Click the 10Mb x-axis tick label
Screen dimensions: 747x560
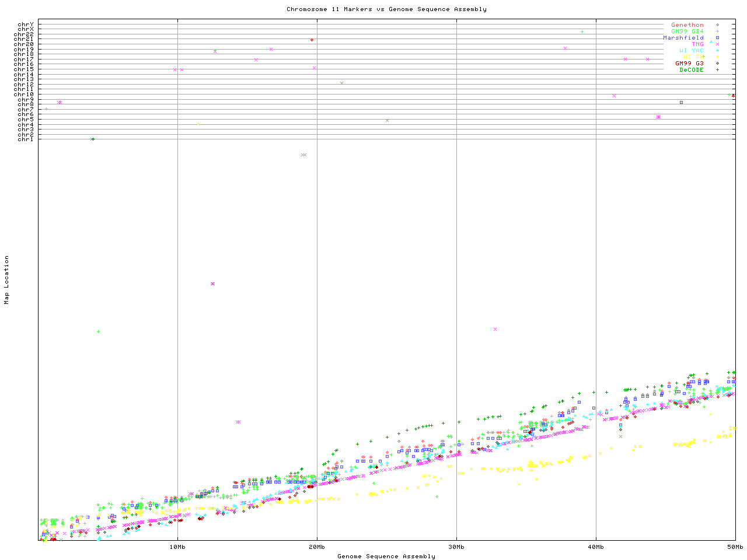[x=177, y=547]
